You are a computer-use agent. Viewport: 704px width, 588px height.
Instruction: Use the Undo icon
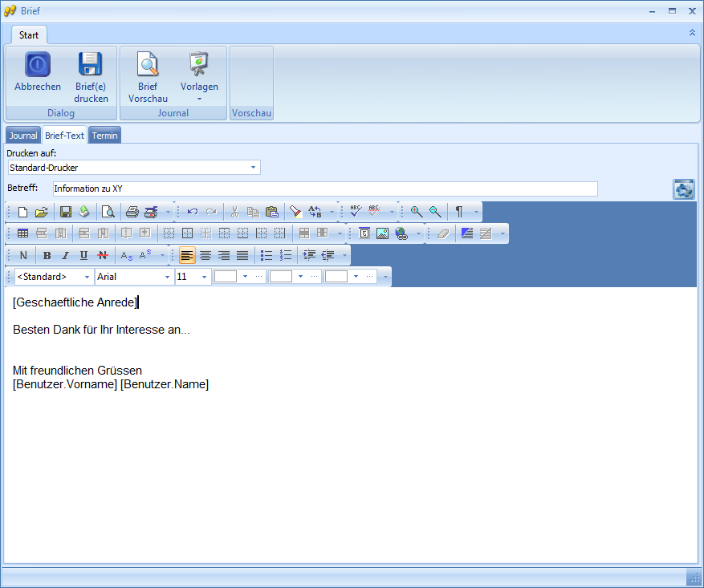tap(193, 211)
